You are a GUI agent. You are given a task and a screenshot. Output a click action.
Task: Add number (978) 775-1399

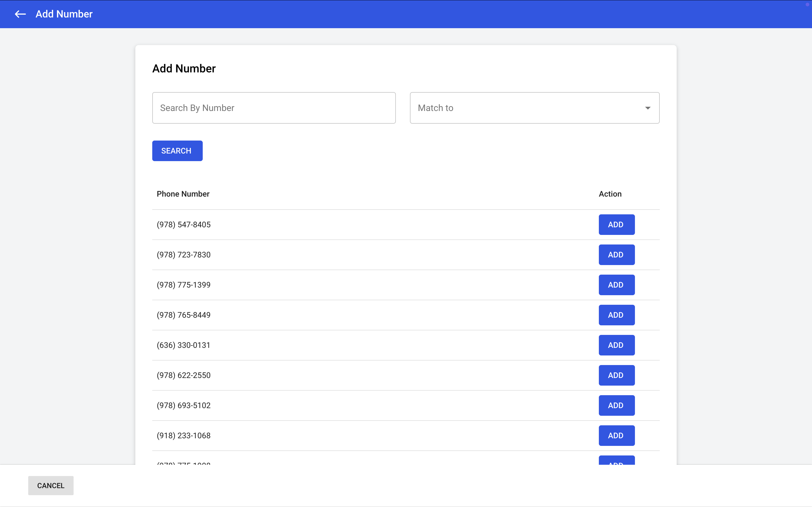(x=616, y=285)
